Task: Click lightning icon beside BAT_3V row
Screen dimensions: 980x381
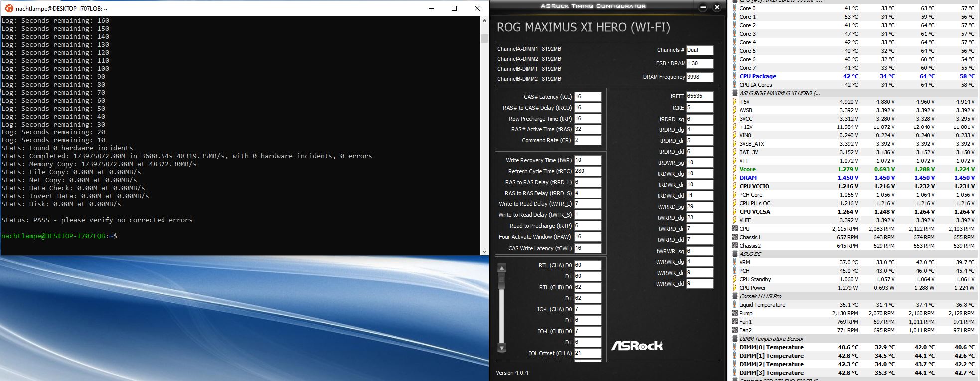Action: pos(734,152)
